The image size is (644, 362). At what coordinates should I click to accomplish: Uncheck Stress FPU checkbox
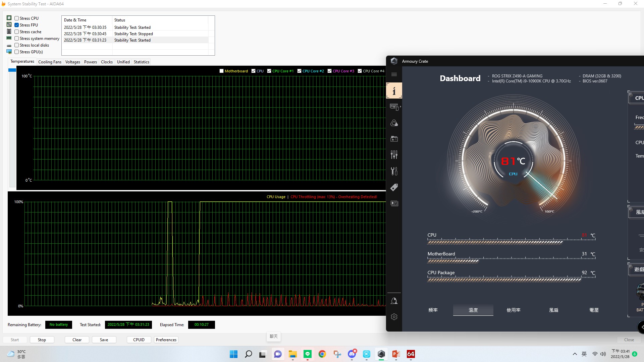[x=16, y=25]
